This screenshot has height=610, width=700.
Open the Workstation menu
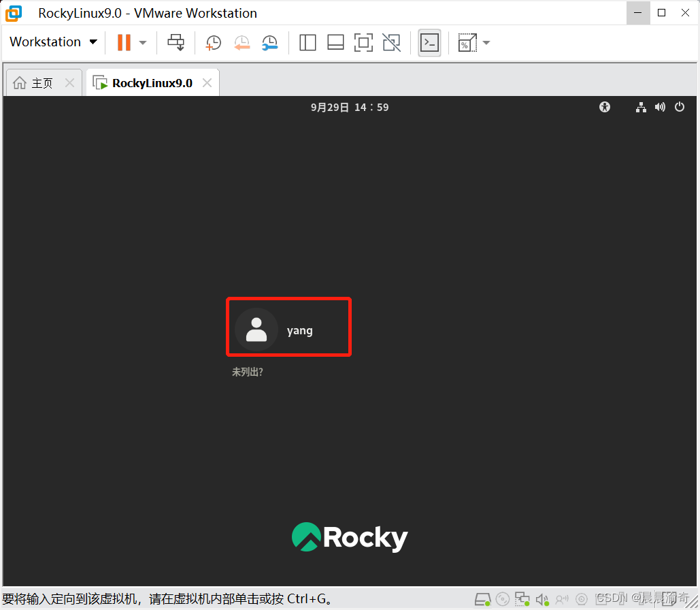(53, 42)
